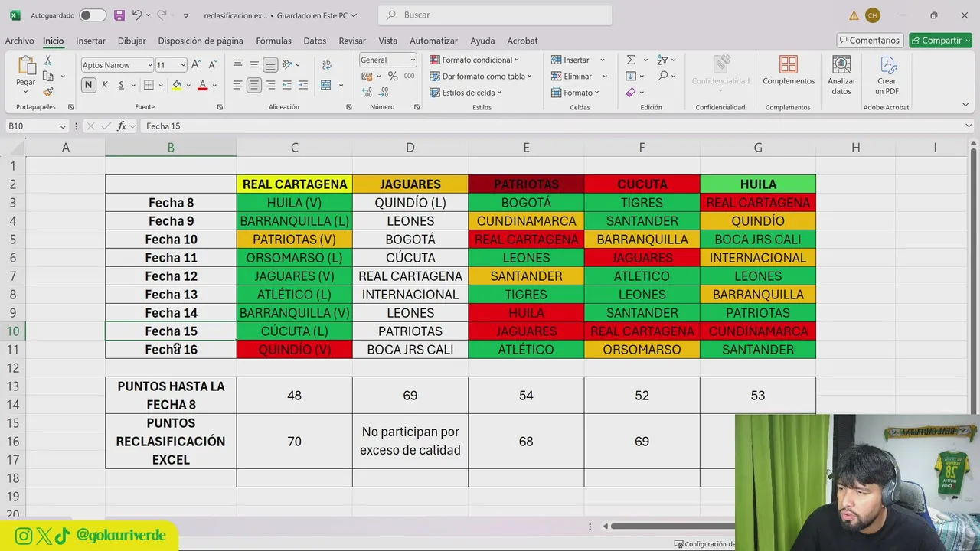Save the workbook with the disk icon
Image resolution: width=980 pixels, height=551 pixels.
[x=119, y=15]
